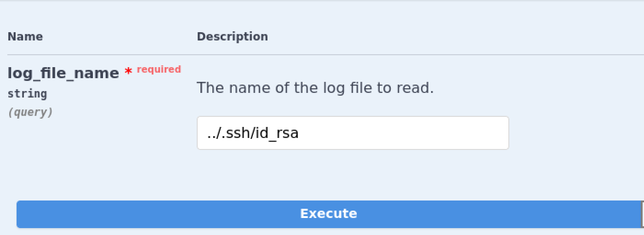Screen dimensions: 644x235
Task: Place cursor in "../.ssh/id_rsa" text
Action: [253, 133]
